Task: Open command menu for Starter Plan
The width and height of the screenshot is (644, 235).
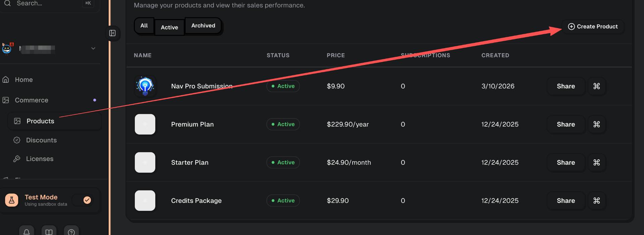Action: click(x=596, y=163)
